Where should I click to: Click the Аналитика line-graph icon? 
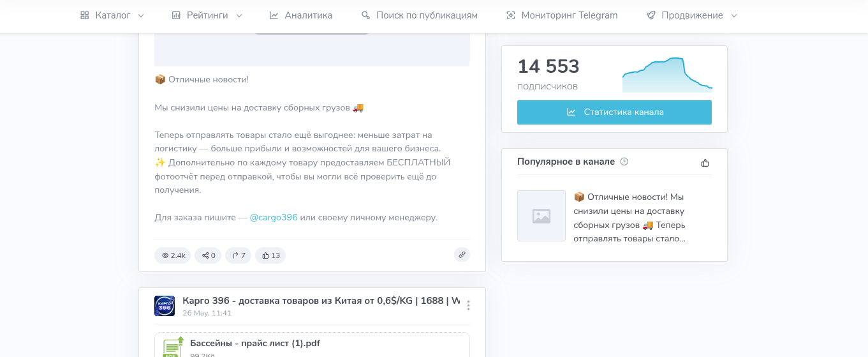[x=274, y=15]
